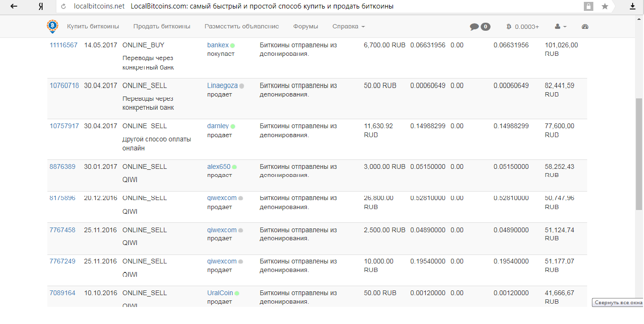The width and height of the screenshot is (644, 324).
Task: Open trade ID 7767249
Action: tap(63, 261)
